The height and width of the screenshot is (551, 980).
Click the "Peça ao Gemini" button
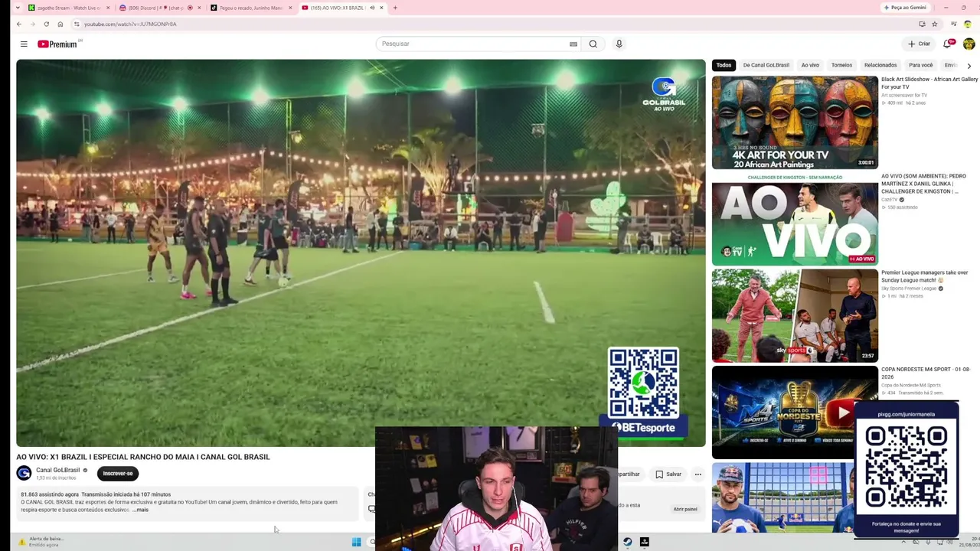point(905,8)
